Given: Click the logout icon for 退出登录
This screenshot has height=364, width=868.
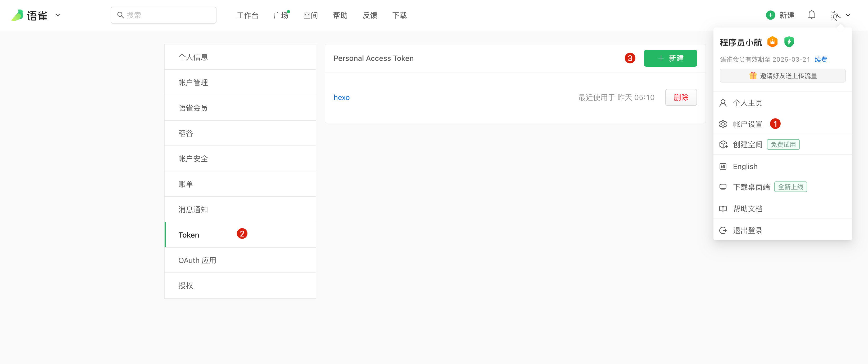Looking at the screenshot, I should tap(723, 231).
